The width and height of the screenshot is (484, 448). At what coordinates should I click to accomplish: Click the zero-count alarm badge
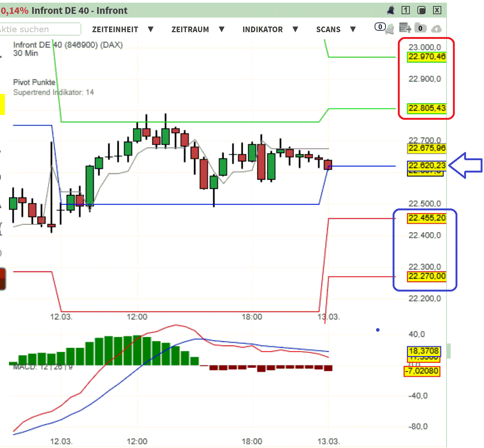point(380,27)
